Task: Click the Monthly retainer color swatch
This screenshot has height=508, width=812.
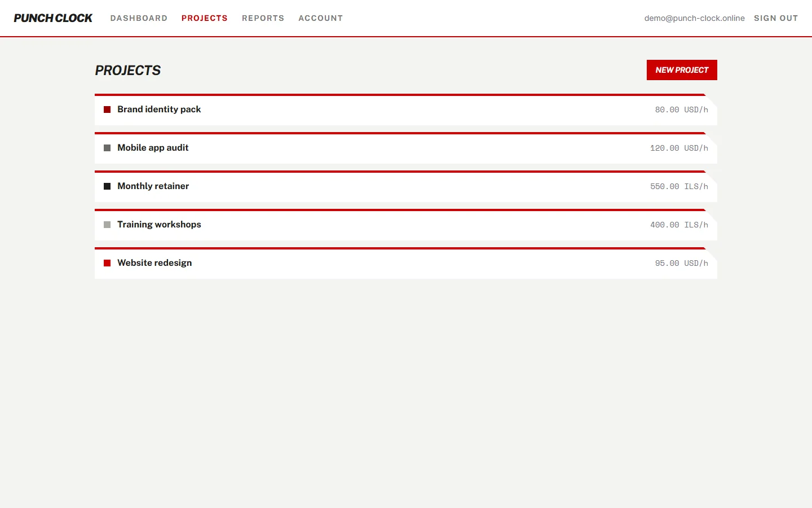Action: click(107, 186)
